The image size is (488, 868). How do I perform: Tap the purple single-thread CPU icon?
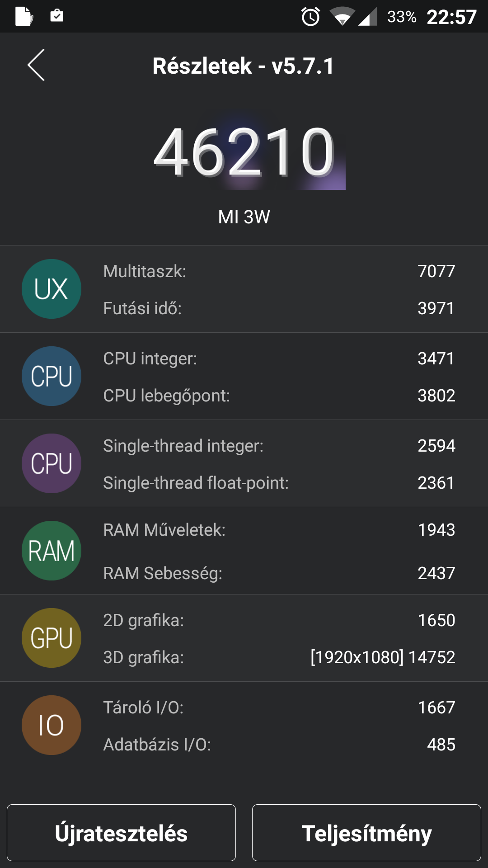52,463
